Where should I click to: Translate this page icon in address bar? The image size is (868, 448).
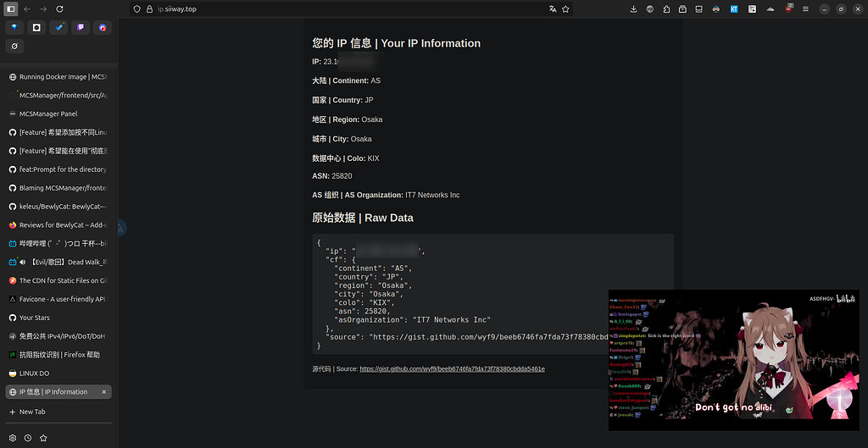[553, 8]
